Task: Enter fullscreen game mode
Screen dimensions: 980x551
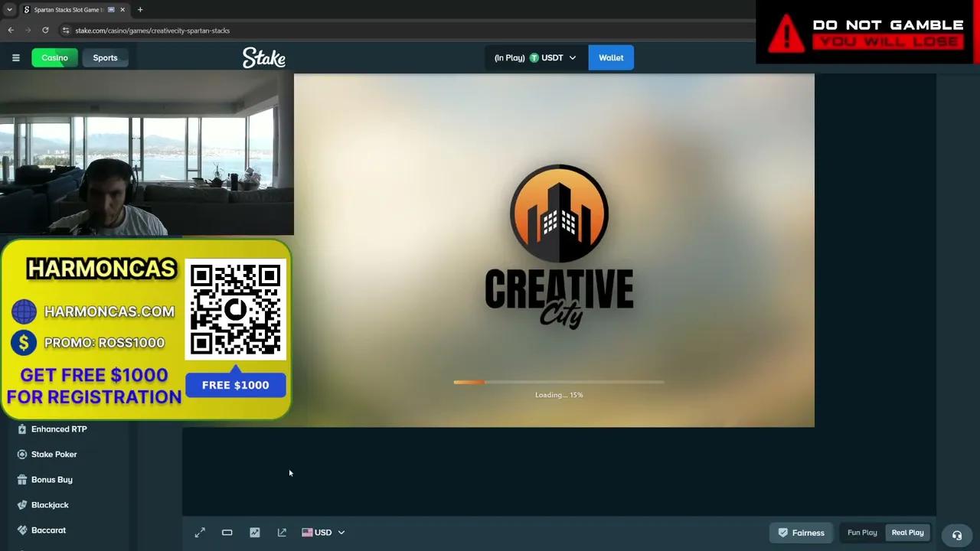Action: pos(200,532)
